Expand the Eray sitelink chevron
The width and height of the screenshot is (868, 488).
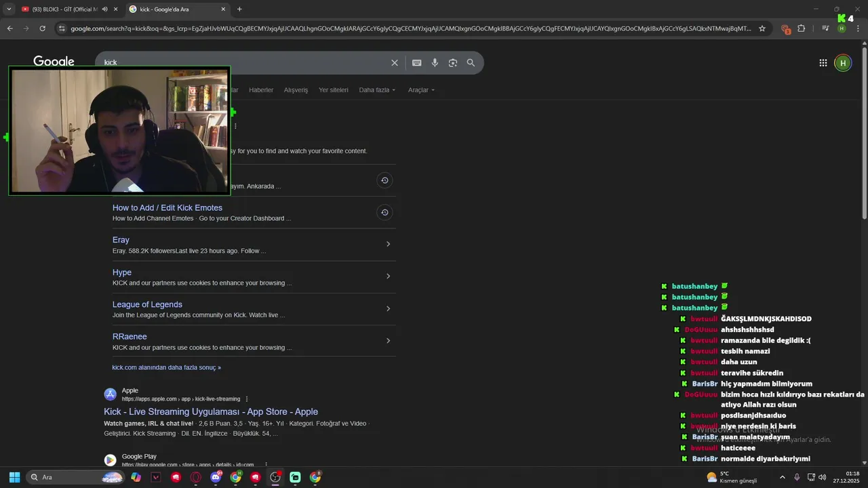(x=388, y=244)
